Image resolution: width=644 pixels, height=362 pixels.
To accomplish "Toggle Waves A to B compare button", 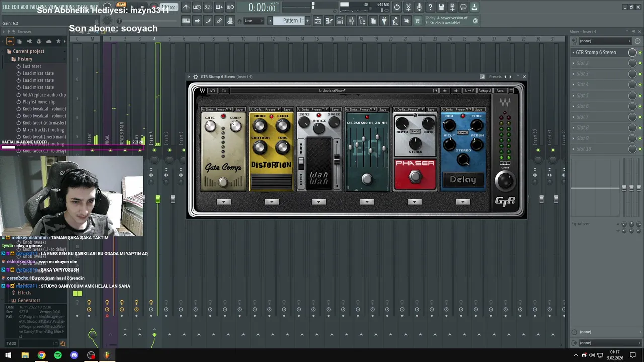I will click(x=469, y=90).
